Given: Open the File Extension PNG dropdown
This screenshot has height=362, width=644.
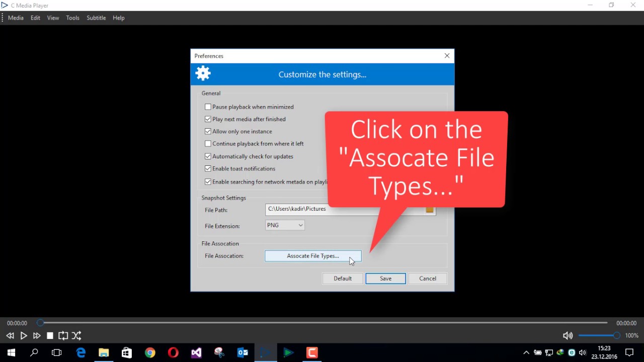Looking at the screenshot, I should [x=285, y=225].
